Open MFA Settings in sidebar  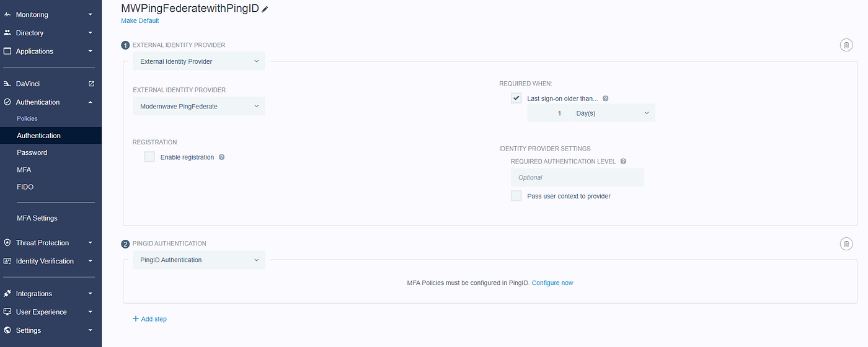[37, 218]
